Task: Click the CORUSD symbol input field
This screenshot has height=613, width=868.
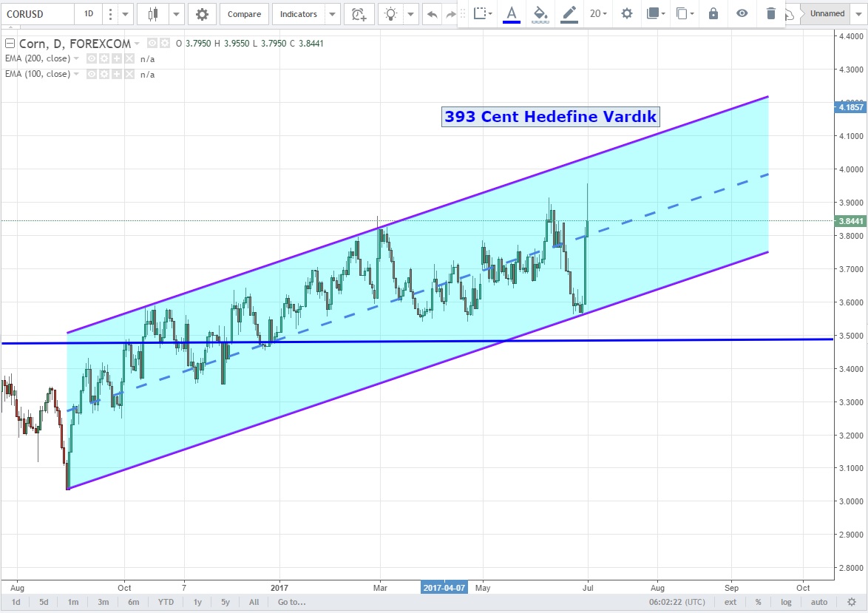Action: tap(37, 14)
